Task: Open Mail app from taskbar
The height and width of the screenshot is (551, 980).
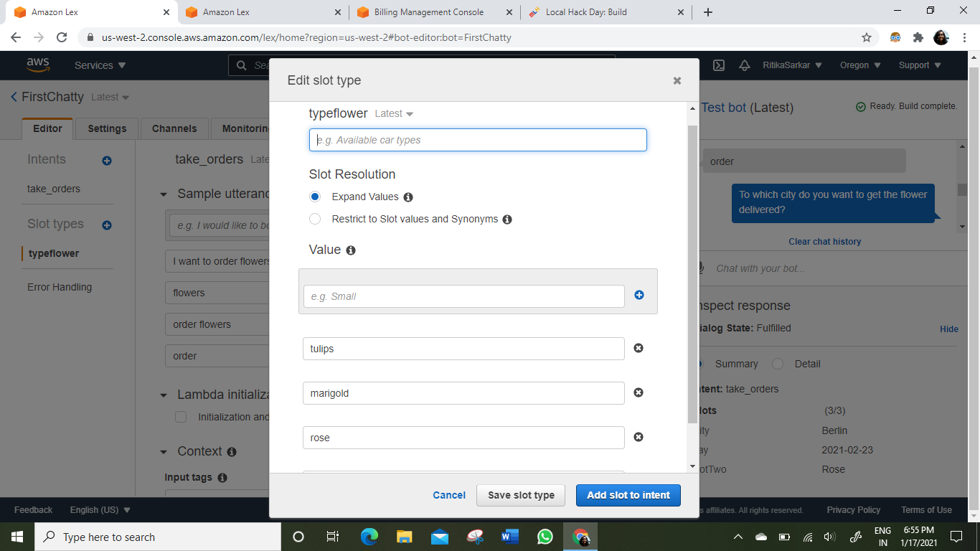Action: coord(440,537)
